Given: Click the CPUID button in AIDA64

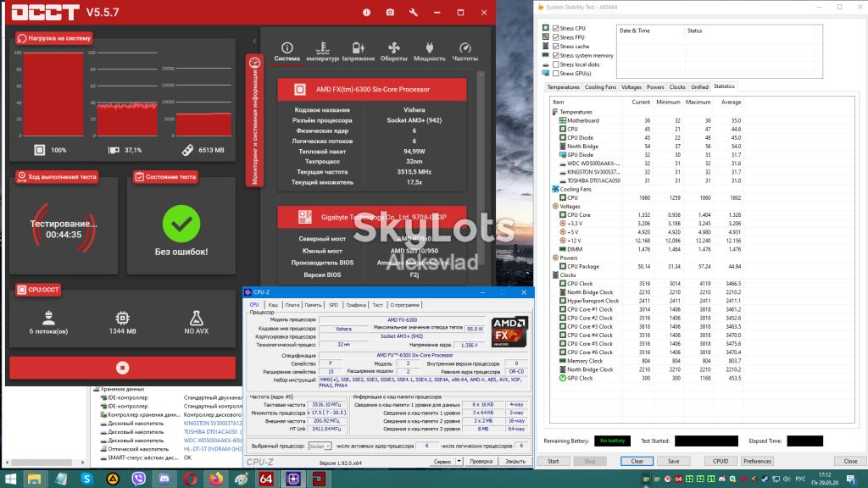Looking at the screenshot, I should (721, 461).
